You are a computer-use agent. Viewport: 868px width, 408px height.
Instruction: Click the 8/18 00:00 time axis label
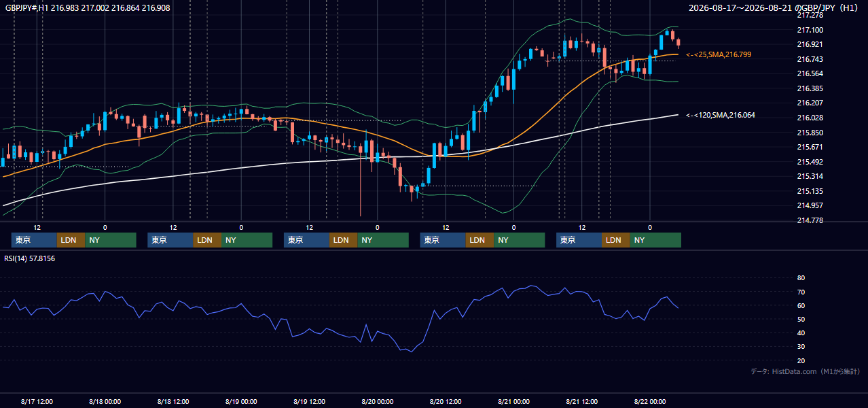tap(105, 401)
